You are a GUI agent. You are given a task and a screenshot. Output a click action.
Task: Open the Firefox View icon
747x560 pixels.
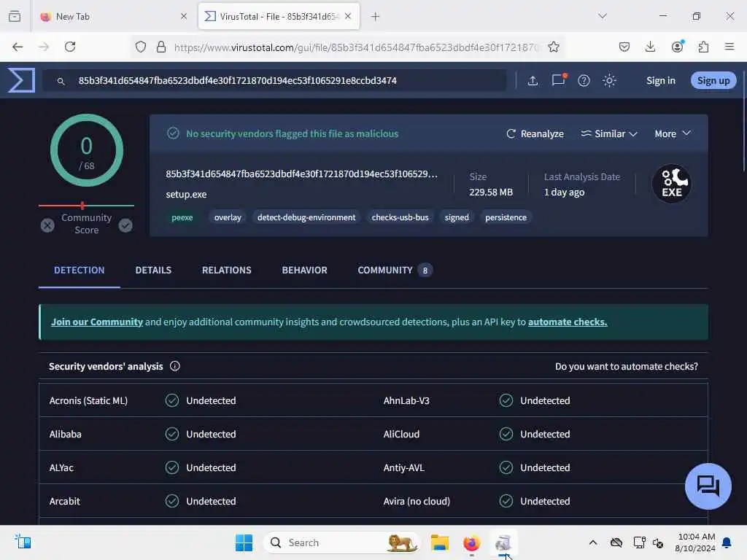pyautogui.click(x=15, y=16)
